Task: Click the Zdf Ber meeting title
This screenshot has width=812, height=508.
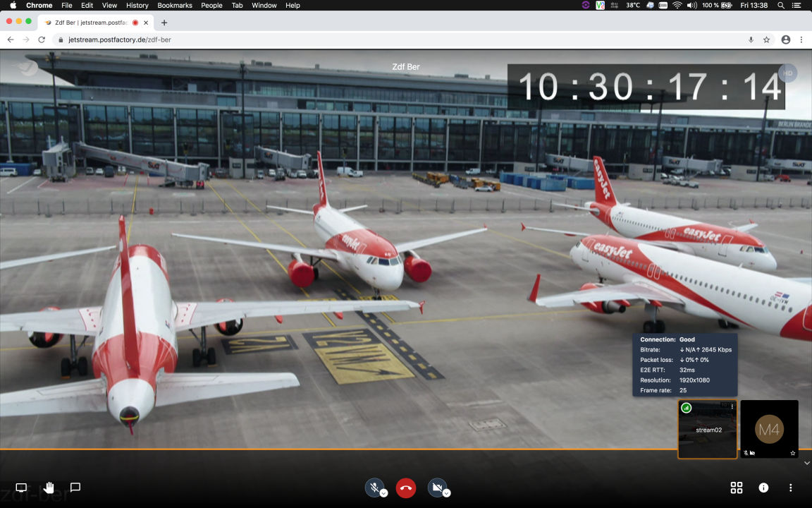Action: (406, 67)
